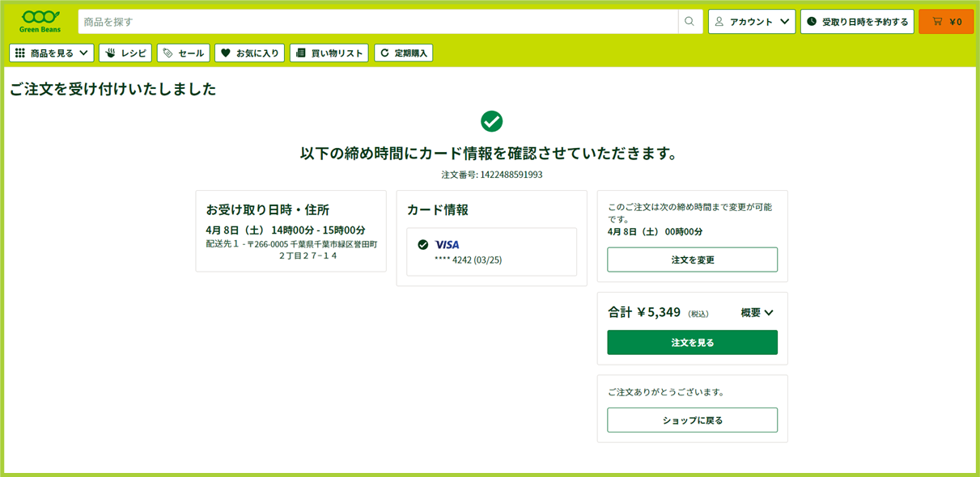Click the search magnifier icon

pyautogui.click(x=689, y=22)
